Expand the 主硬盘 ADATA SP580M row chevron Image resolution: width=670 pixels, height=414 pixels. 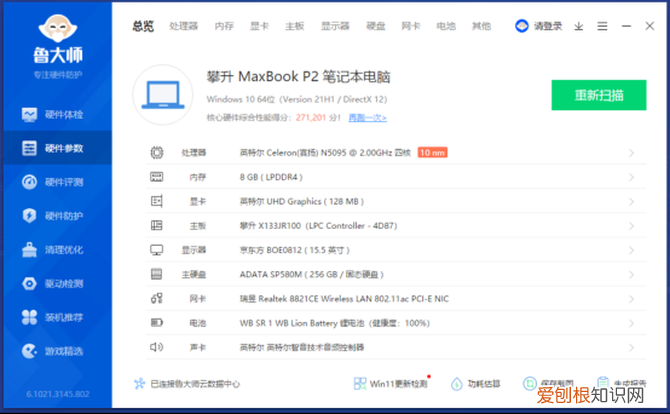click(631, 275)
